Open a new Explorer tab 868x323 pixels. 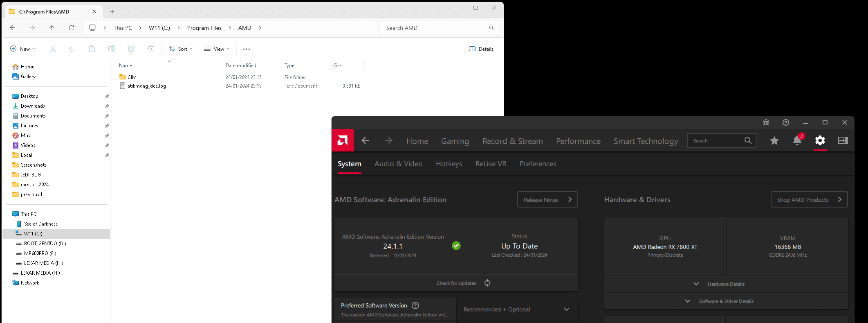pyautogui.click(x=112, y=12)
